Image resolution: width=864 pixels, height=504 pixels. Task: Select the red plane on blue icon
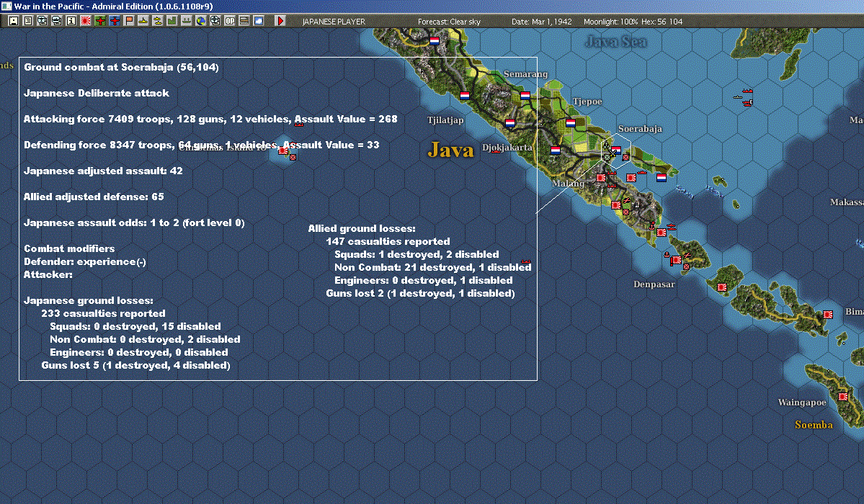(x=115, y=21)
